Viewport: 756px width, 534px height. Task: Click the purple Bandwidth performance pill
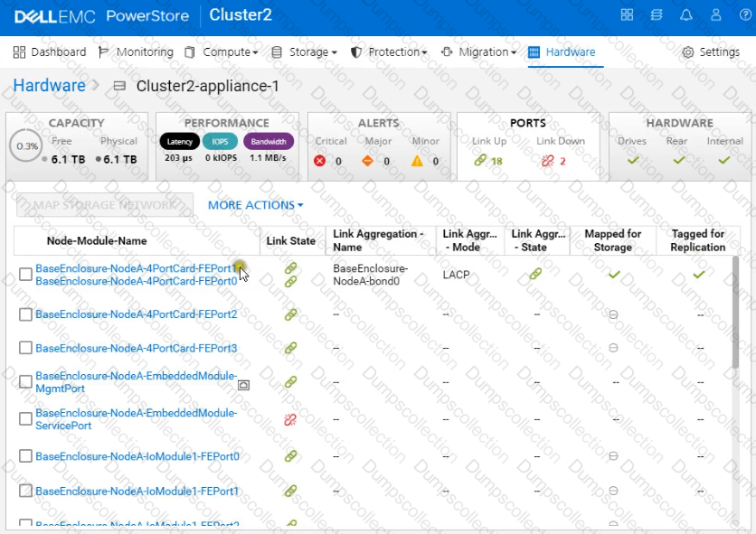pyautogui.click(x=269, y=142)
